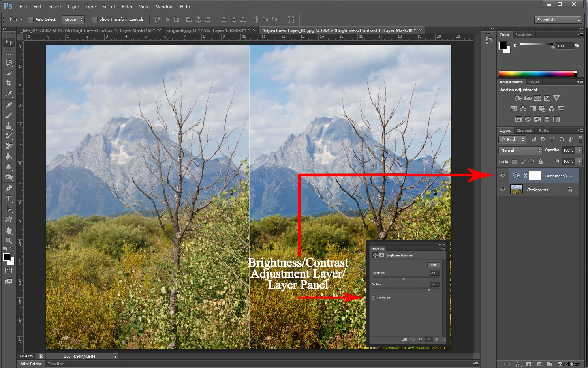This screenshot has height=368, width=588.
Task: Toggle Show Transform Controls
Action: pyautogui.click(x=95, y=19)
